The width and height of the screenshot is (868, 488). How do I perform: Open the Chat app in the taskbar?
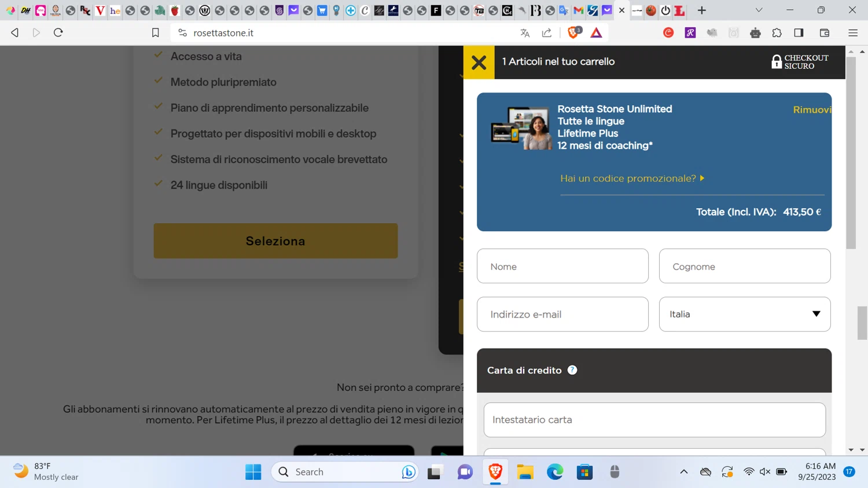[465, 472]
